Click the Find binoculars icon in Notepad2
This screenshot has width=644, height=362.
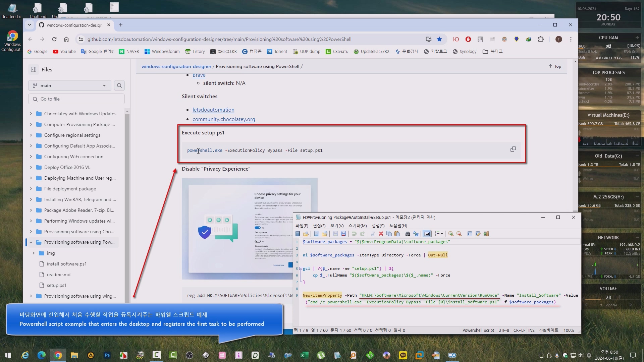click(408, 234)
